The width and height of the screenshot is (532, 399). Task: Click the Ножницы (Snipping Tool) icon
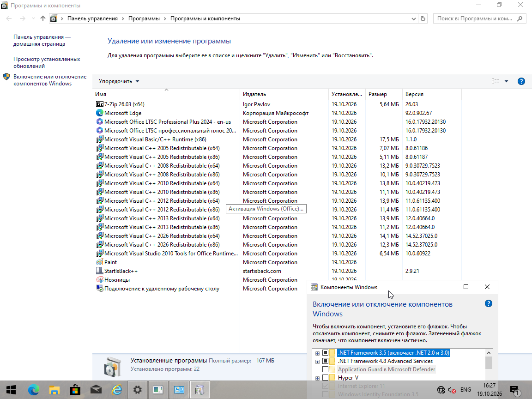(99, 280)
